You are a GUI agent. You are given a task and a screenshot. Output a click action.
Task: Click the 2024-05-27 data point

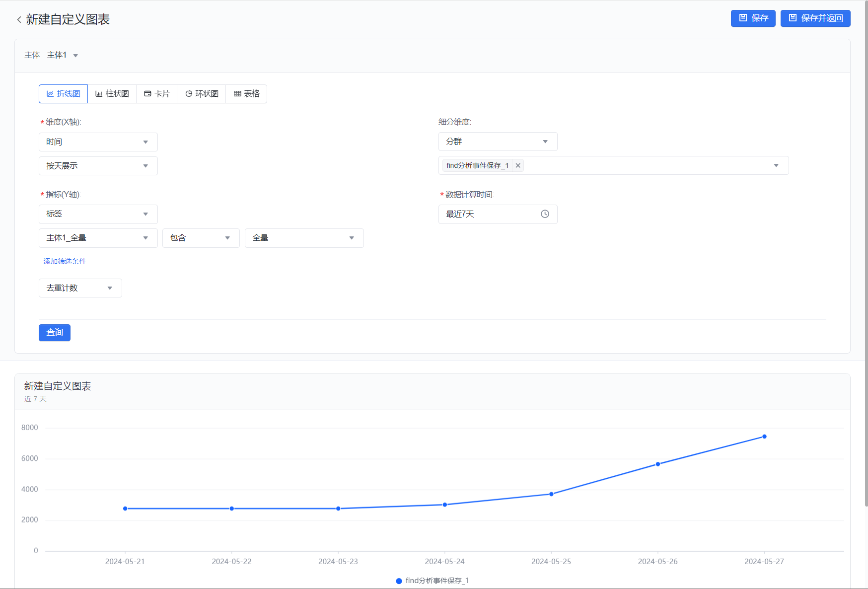(764, 437)
